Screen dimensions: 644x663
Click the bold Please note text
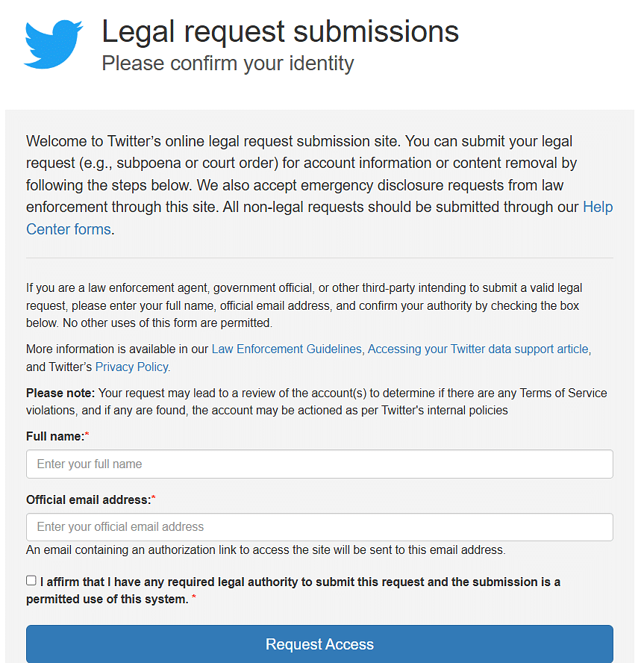[60, 393]
